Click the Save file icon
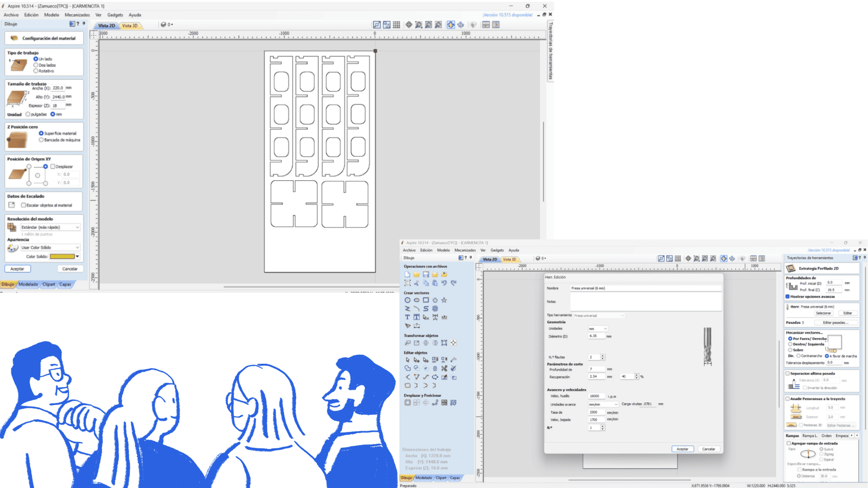This screenshot has width=868, height=488. pyautogui.click(x=425, y=275)
